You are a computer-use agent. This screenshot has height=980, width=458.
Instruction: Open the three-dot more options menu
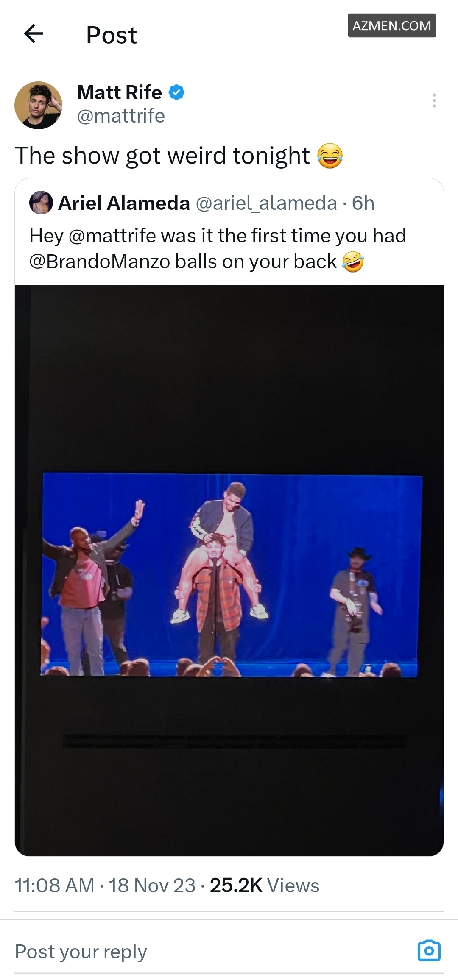pyautogui.click(x=434, y=100)
